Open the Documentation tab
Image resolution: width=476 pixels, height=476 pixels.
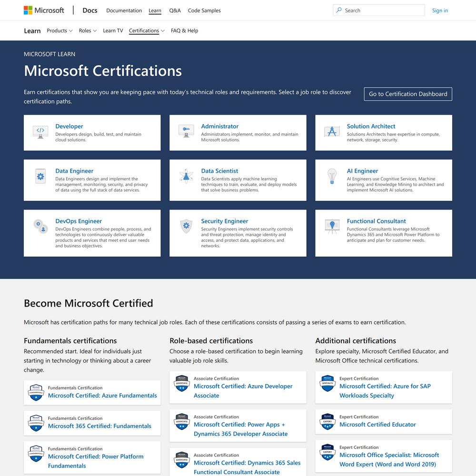(x=124, y=10)
